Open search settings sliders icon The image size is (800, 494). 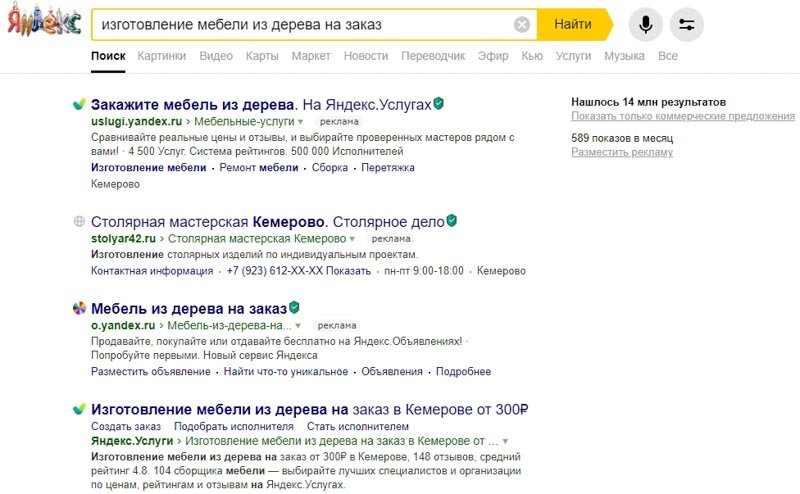pyautogui.click(x=687, y=24)
